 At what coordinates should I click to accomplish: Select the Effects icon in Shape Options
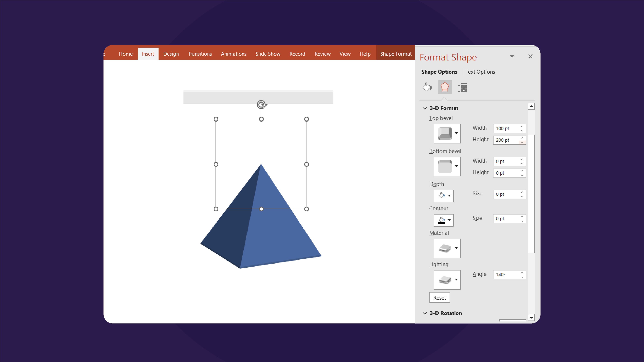click(445, 87)
